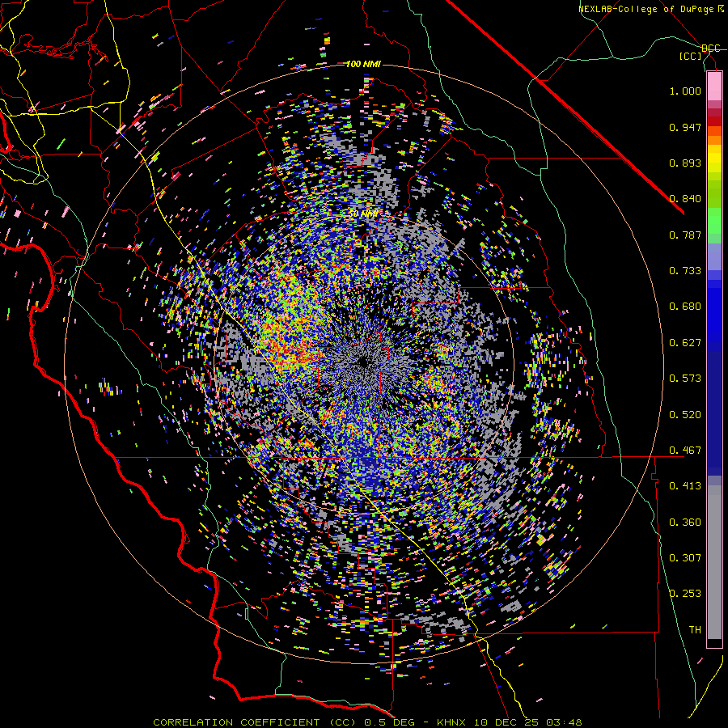The height and width of the screenshot is (728, 728).
Task: Select the 0.520 scale value
Action: point(685,415)
